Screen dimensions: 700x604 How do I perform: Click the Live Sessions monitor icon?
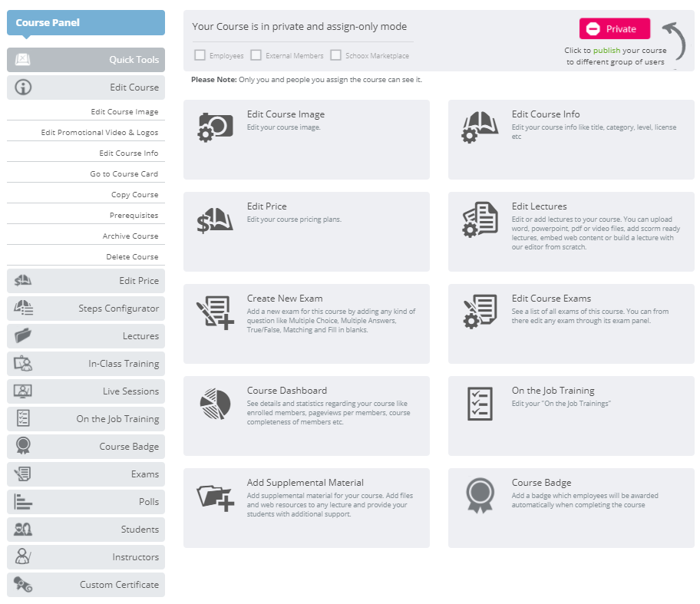tap(23, 391)
